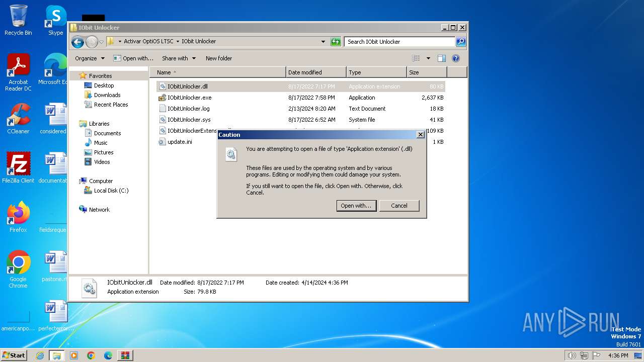Open the Recycle Bin desktop icon
Image resolution: width=644 pixels, height=362 pixels.
(x=18, y=20)
